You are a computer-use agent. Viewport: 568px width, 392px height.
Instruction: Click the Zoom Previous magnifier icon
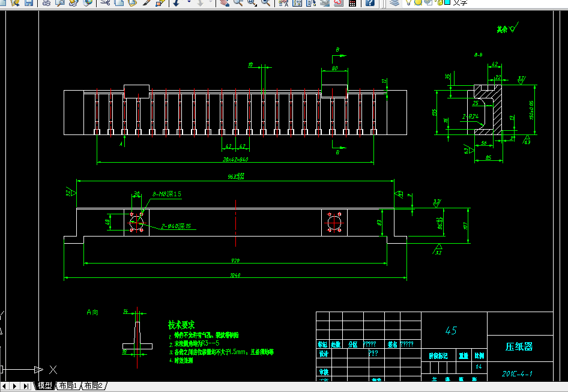(265, 2)
